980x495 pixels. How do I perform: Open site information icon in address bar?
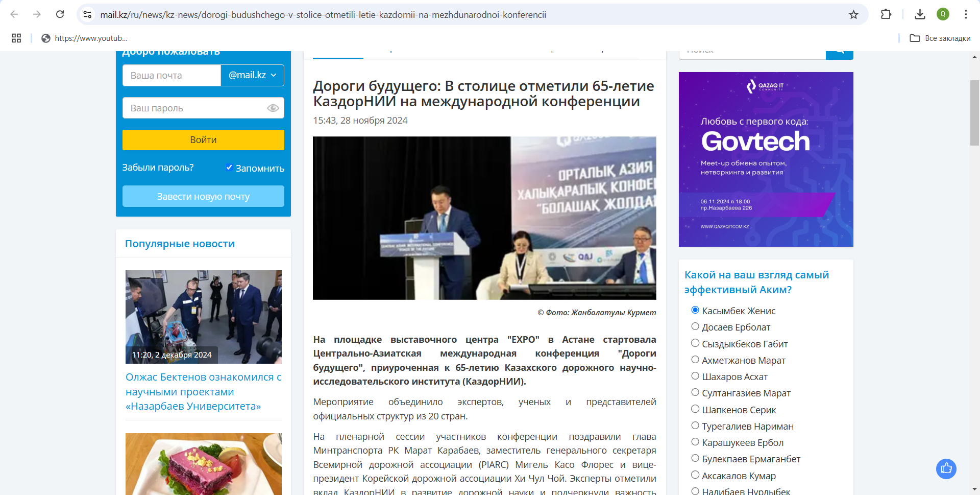[88, 14]
